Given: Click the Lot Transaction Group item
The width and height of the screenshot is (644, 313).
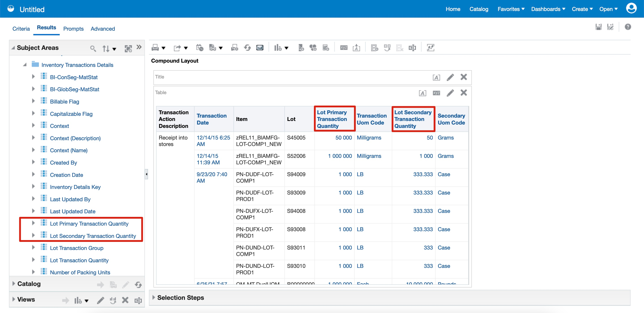Looking at the screenshot, I should 76,248.
